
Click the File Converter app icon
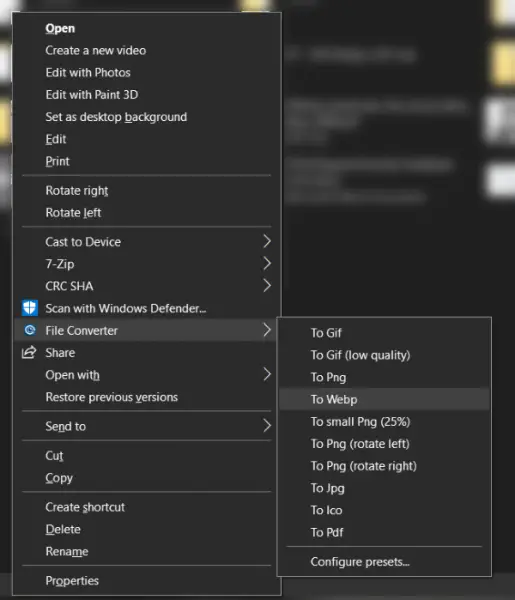point(30,330)
